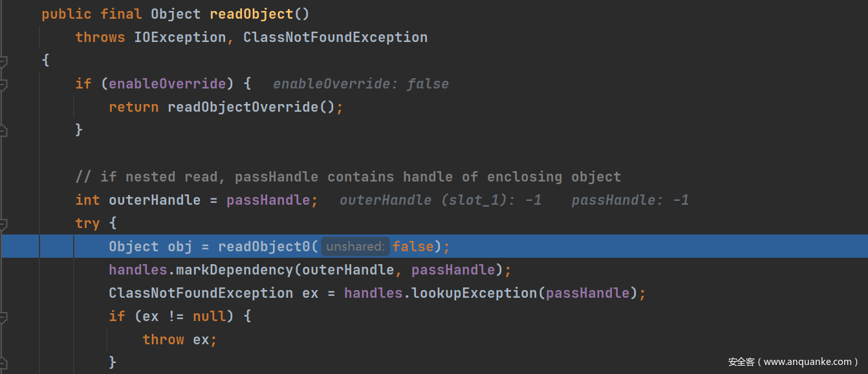Collapse the if (enableOverride) block fold

click(x=3, y=85)
